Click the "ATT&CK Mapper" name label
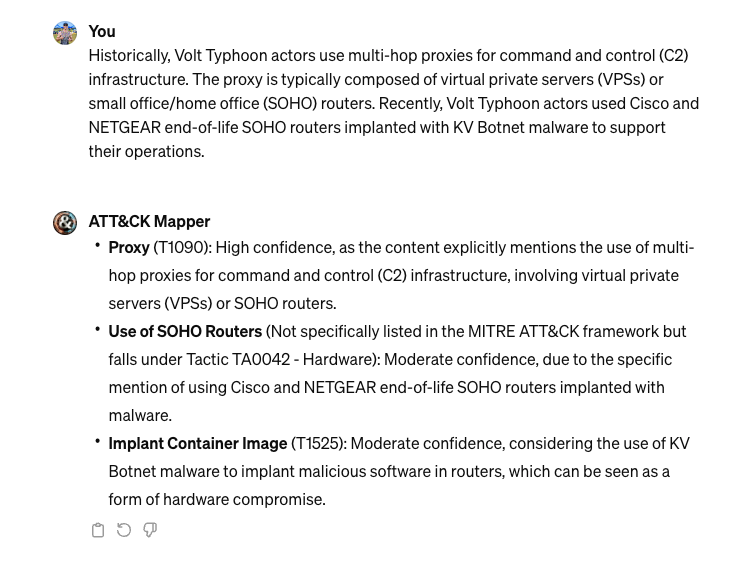 coord(149,221)
